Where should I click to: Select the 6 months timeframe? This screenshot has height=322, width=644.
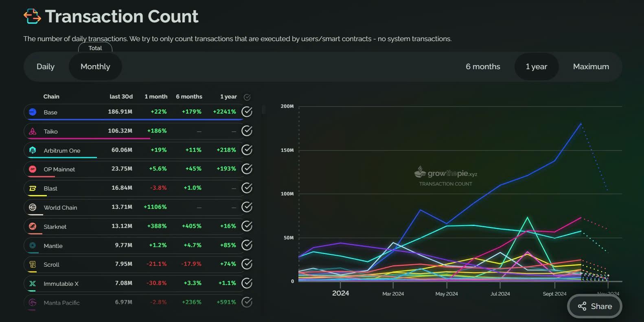coord(483,66)
